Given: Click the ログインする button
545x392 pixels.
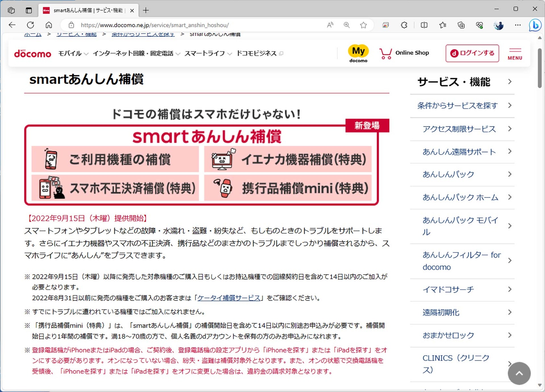Looking at the screenshot, I should coord(472,53).
